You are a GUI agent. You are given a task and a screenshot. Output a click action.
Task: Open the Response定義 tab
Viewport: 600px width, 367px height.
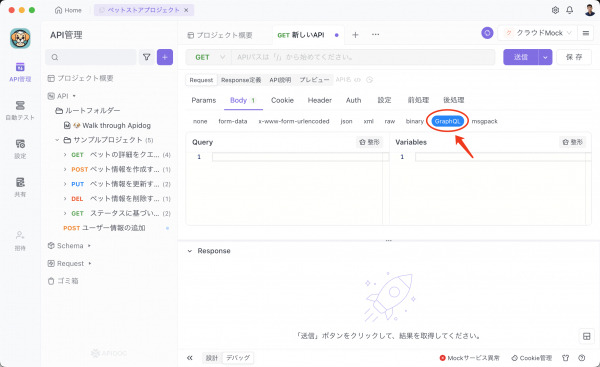[x=241, y=80]
